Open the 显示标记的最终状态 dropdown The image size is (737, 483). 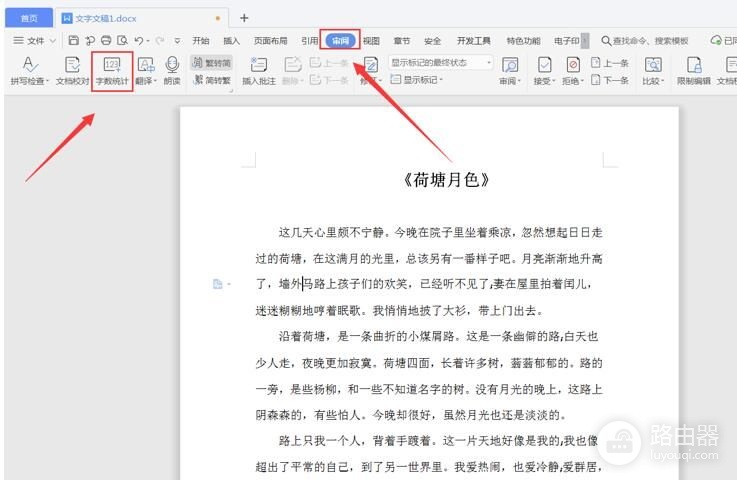pos(440,62)
